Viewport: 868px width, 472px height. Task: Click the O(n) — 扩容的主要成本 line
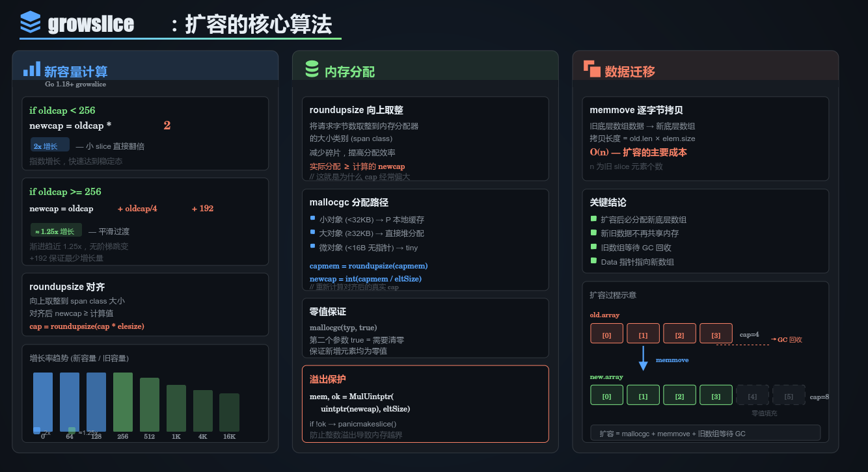point(638,152)
